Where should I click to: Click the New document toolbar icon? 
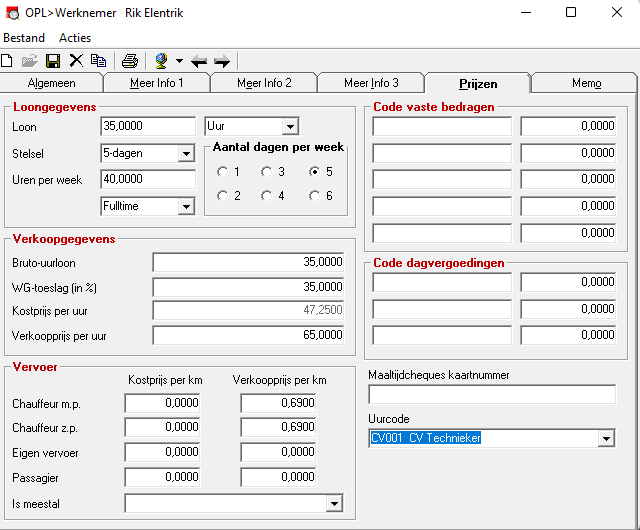click(7, 61)
